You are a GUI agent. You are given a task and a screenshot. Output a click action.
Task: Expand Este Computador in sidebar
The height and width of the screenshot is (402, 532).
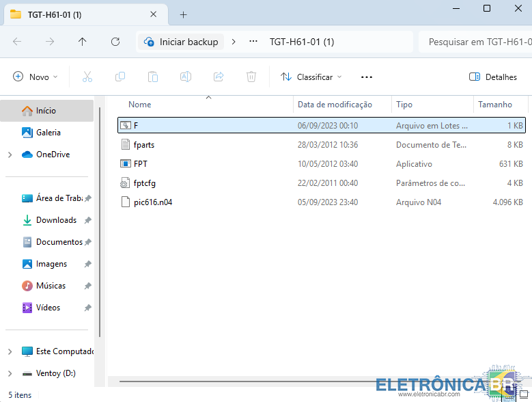click(x=10, y=351)
